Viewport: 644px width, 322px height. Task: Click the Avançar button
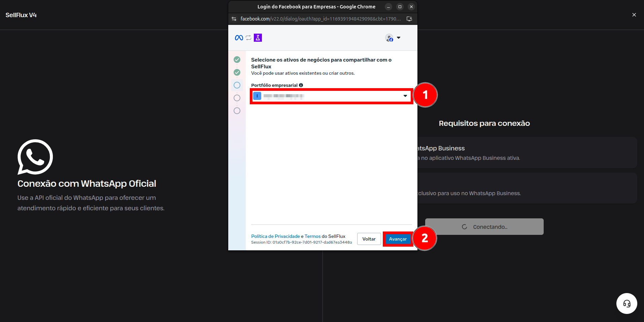(398, 239)
